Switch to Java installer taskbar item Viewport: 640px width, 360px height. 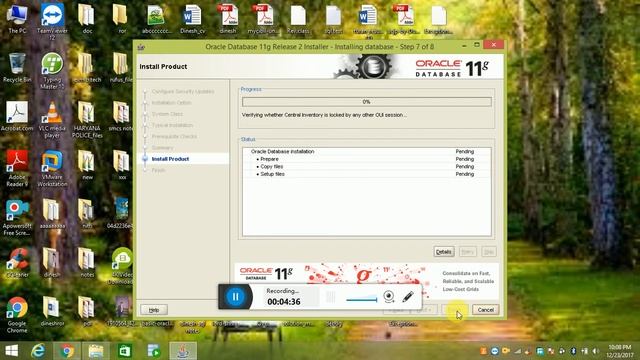click(183, 351)
